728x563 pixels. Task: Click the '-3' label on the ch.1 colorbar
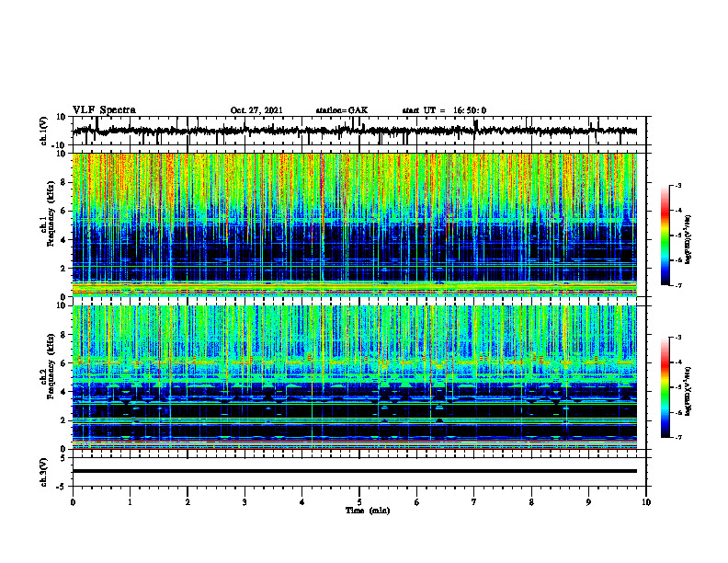[x=677, y=185]
